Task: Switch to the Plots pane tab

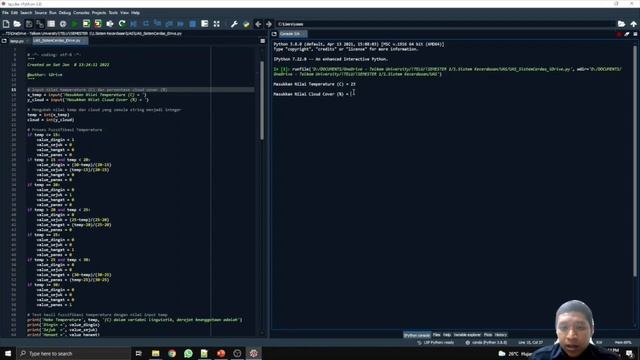Action: pyautogui.click(x=488, y=335)
